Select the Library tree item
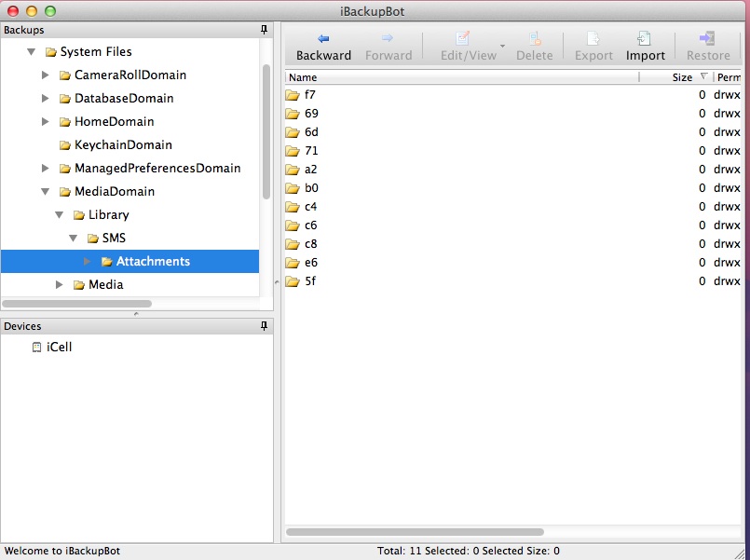This screenshot has height=560, width=750. [102, 215]
